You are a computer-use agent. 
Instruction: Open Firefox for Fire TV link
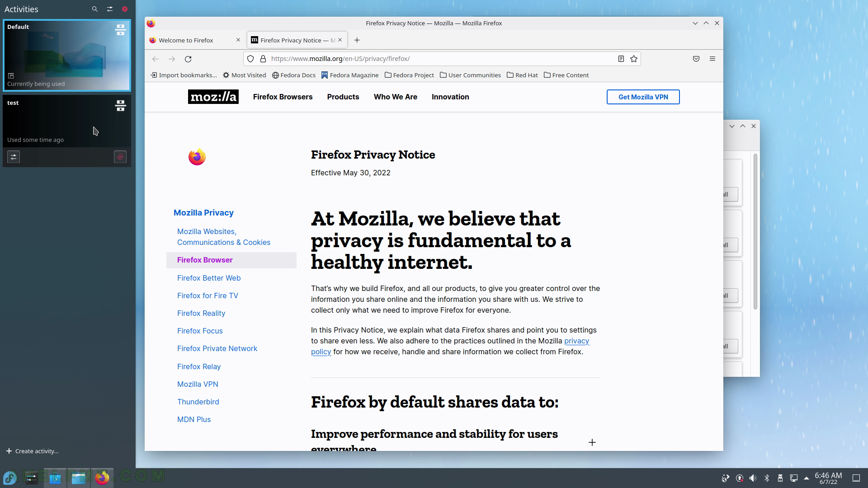(x=208, y=296)
